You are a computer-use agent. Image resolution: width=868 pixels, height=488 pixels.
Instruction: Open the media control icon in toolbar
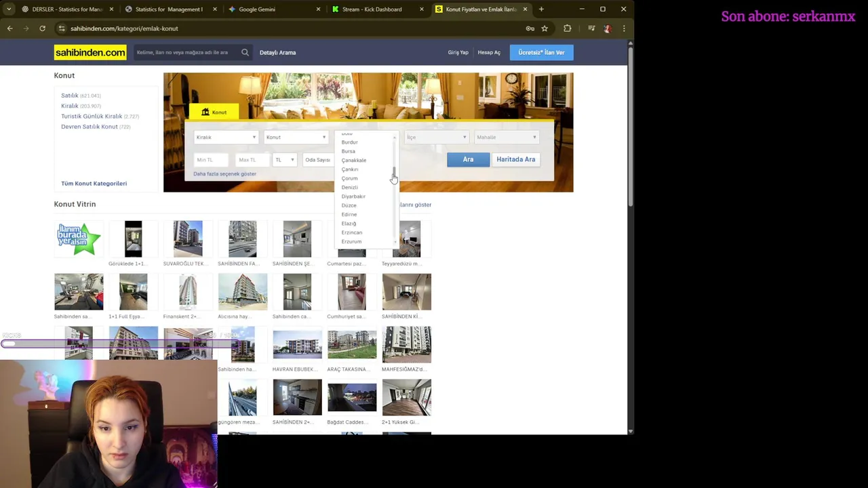pyautogui.click(x=591, y=28)
